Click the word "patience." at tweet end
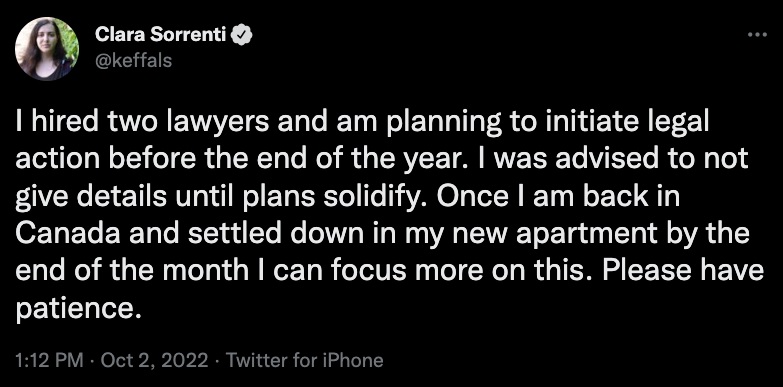 [x=76, y=310]
